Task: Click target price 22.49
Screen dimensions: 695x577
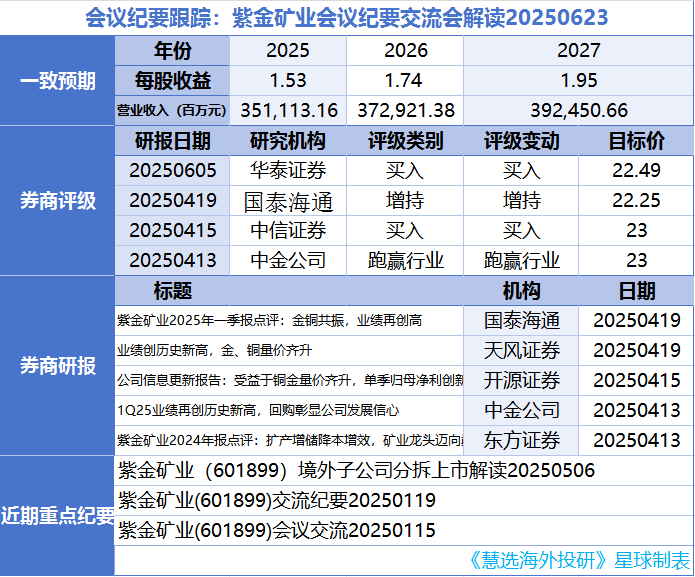Action: point(636,171)
